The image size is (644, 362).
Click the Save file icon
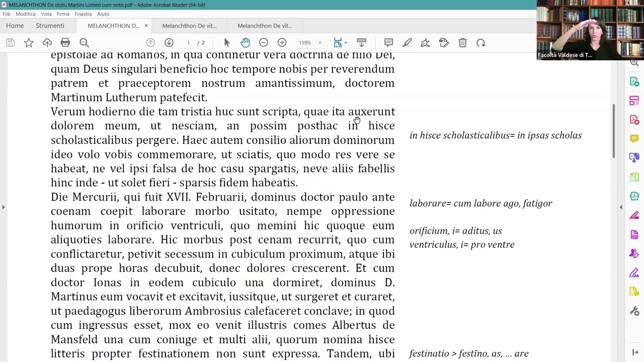click(10, 43)
